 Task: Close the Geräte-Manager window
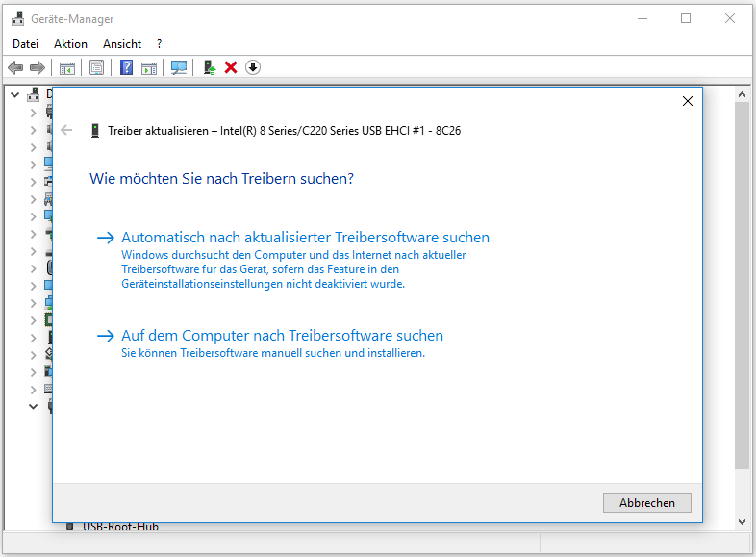point(729,19)
